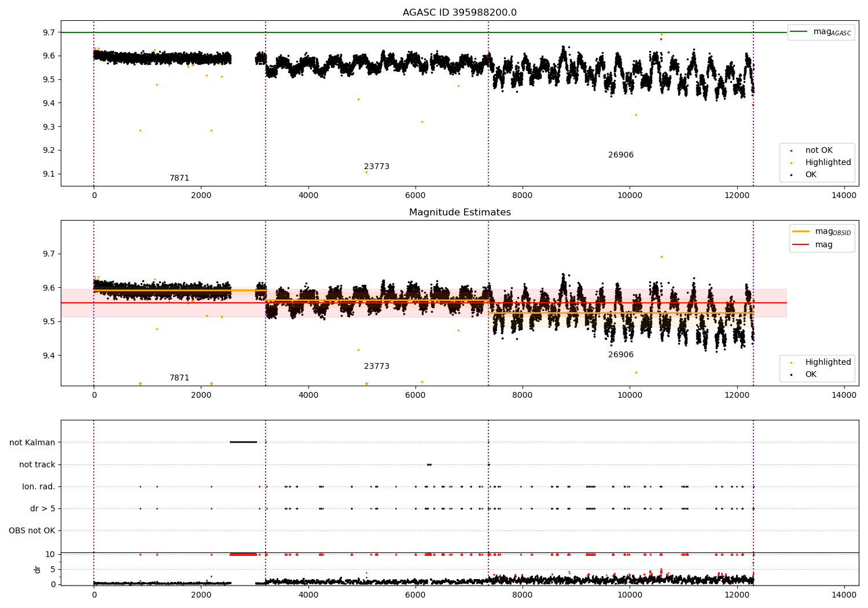Click the 9.1 tick on top plot

pos(49,174)
